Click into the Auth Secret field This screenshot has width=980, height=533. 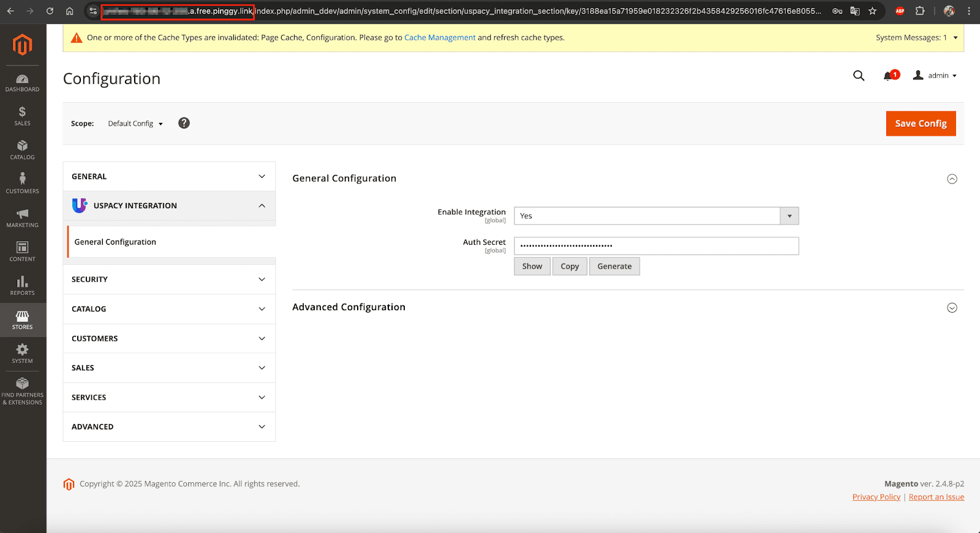pos(656,246)
